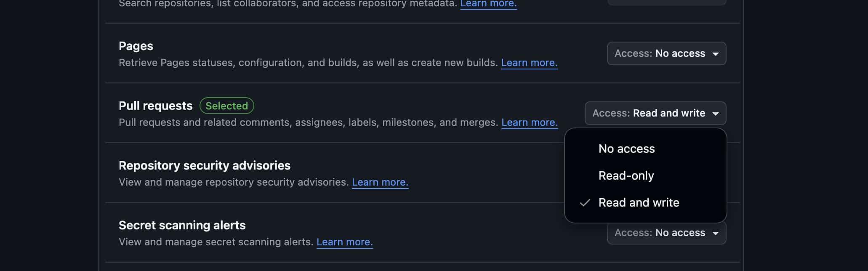Click the Secret scanning alerts heading
868x271 pixels.
(182, 225)
